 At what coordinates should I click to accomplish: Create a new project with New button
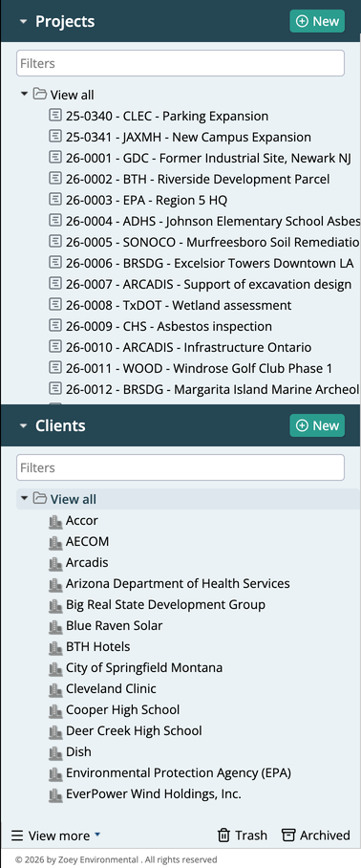317,22
